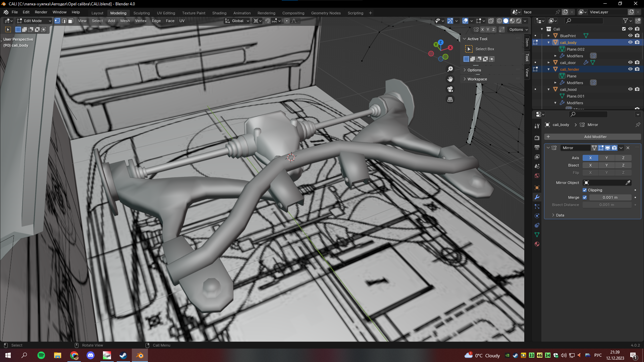Toggle camera view icon in viewport
This screenshot has height=362, width=644.
(450, 89)
